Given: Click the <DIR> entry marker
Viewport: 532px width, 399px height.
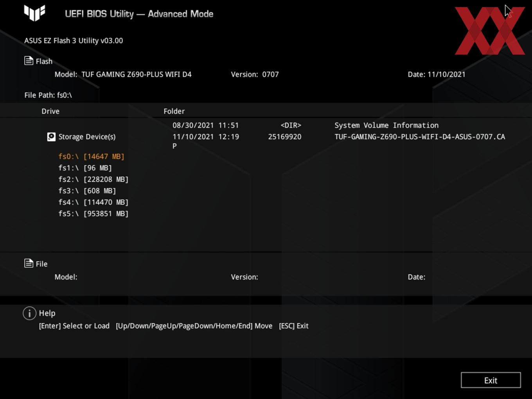Looking at the screenshot, I should 291,125.
